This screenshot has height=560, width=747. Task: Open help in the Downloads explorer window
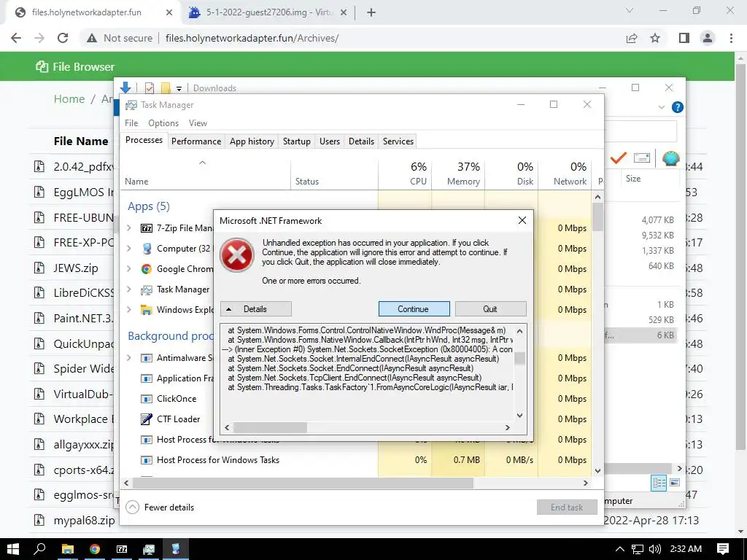coord(677,107)
